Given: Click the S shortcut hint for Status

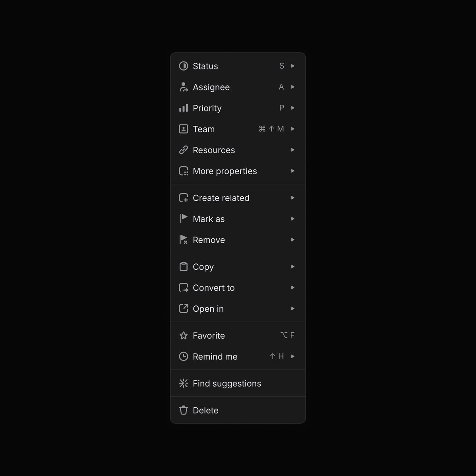Looking at the screenshot, I should [282, 66].
